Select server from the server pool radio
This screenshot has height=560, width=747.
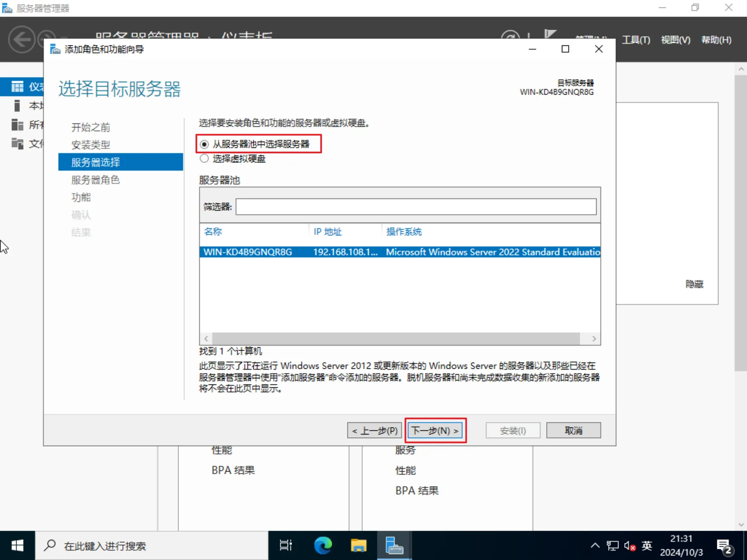204,144
